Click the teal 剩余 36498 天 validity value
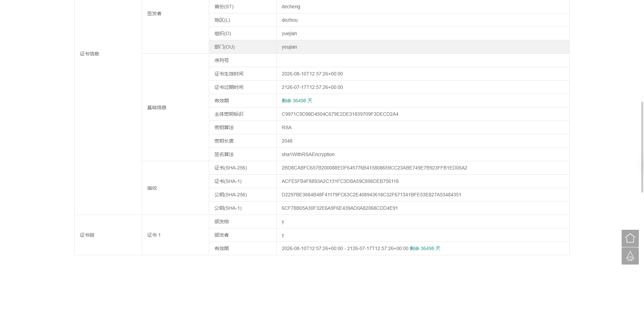The image size is (644, 320). click(x=297, y=101)
